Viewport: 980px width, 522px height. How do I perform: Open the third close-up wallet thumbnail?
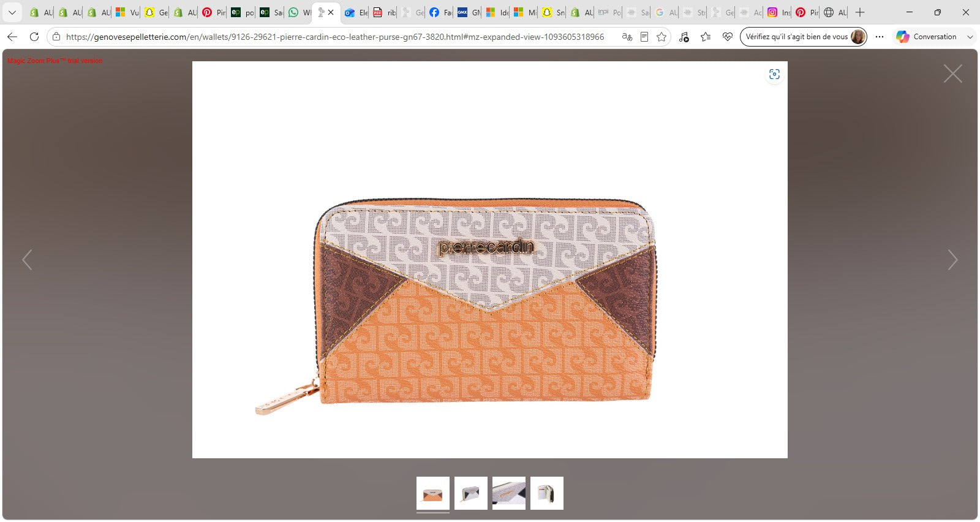[x=509, y=493]
